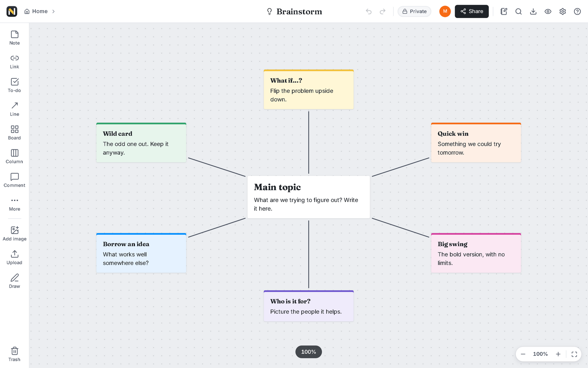The height and width of the screenshot is (368, 588).
Task: Click the Brainstorm board title
Action: [x=299, y=11]
